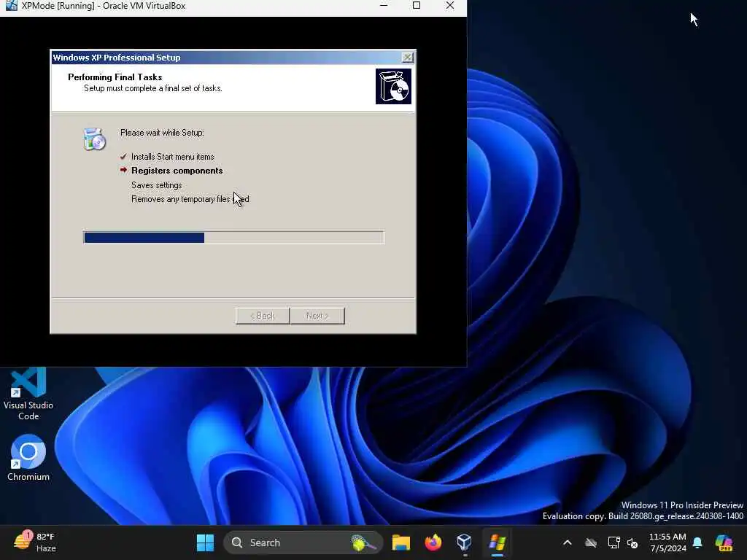The image size is (747, 560).
Task: Click the 'Please wait while Setup:' label
Action: click(162, 133)
